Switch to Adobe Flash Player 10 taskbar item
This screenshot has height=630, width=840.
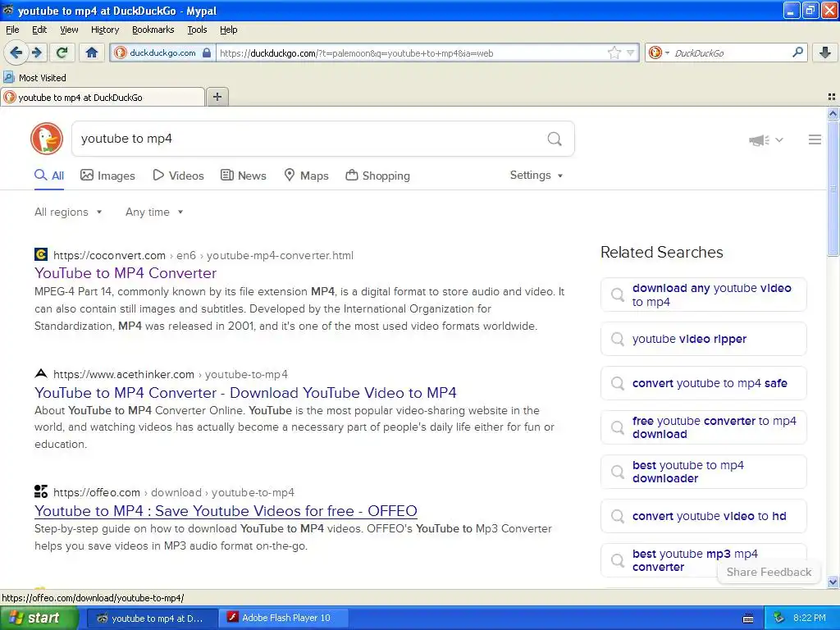(283, 618)
